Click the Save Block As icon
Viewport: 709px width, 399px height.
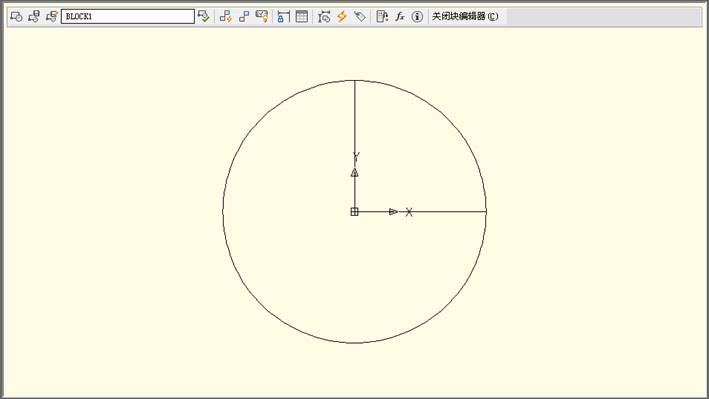[x=52, y=17]
